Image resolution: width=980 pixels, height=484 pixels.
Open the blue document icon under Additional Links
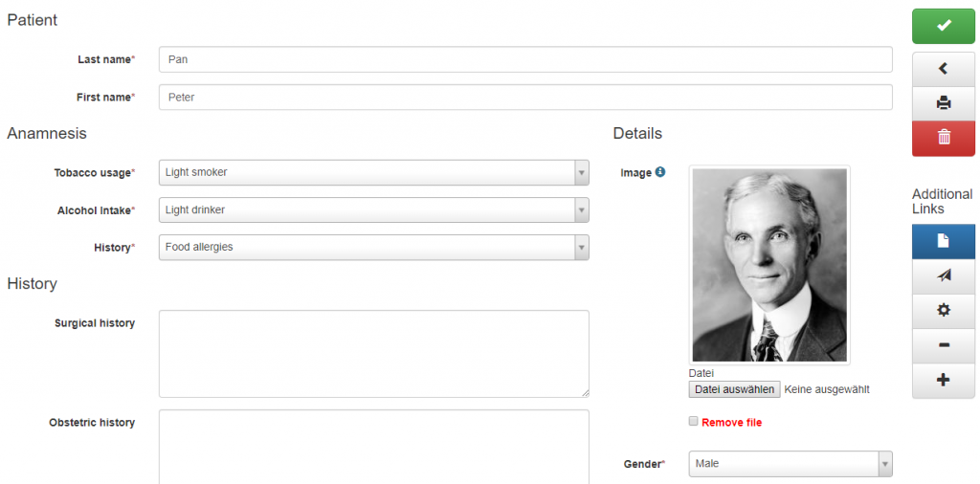coord(943,241)
